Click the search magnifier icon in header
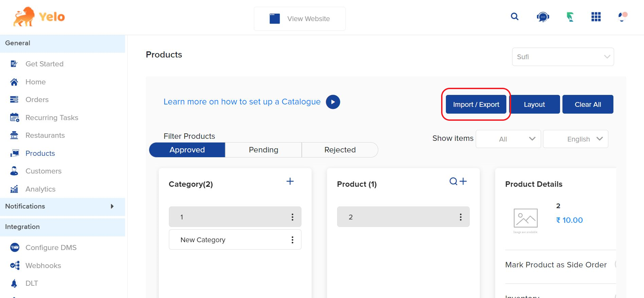 point(515,17)
